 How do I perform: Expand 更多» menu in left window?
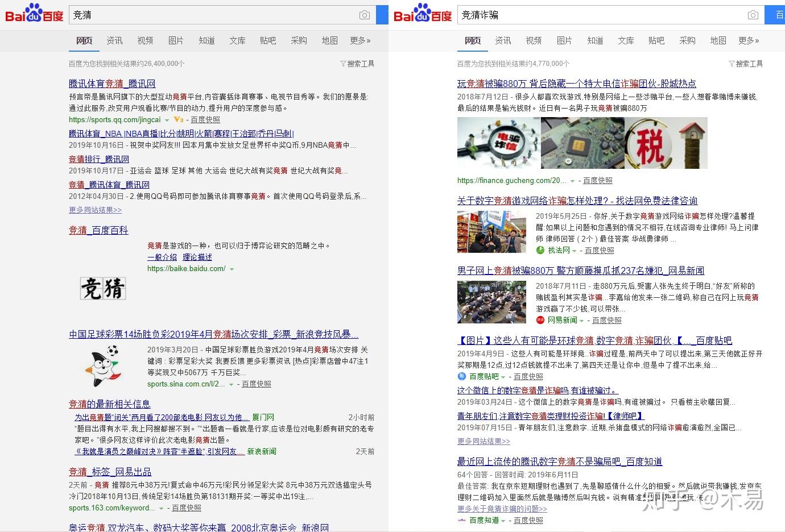[x=360, y=40]
